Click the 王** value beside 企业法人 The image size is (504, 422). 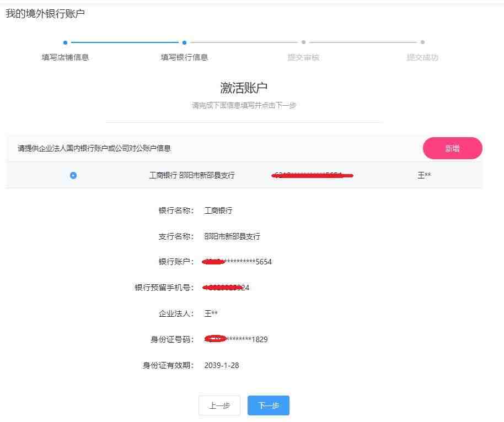[x=211, y=313]
